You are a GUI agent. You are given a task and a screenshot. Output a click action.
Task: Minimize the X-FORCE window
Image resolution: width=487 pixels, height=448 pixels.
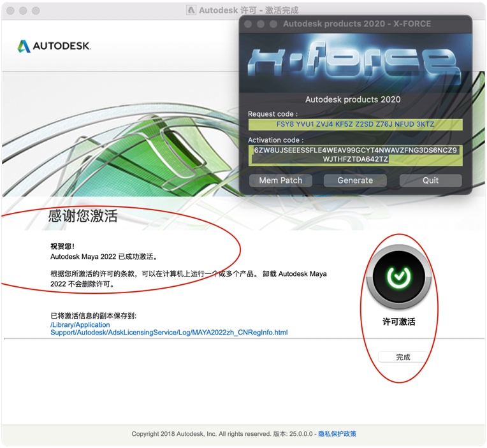point(261,24)
